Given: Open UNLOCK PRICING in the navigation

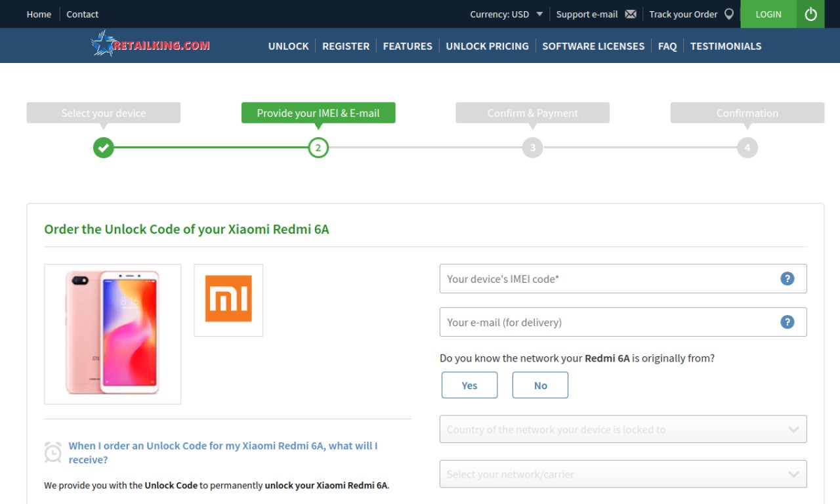Looking at the screenshot, I should (x=487, y=46).
